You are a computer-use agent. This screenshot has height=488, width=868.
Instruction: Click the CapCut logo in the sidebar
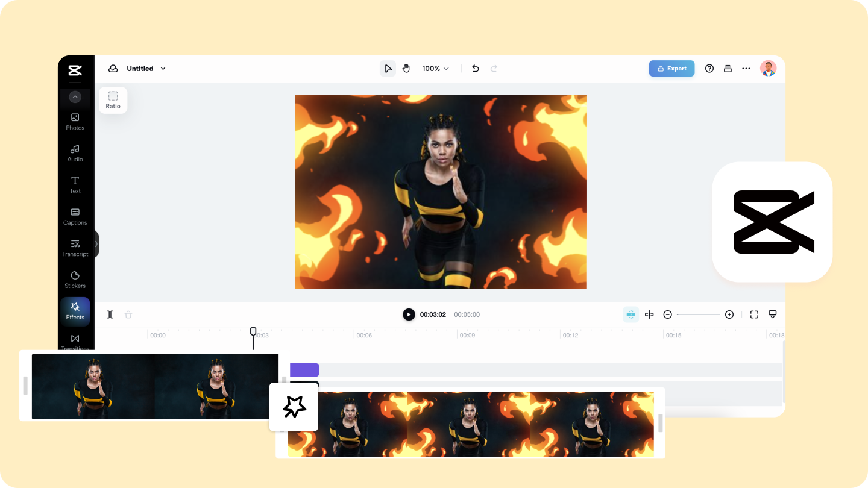[75, 70]
